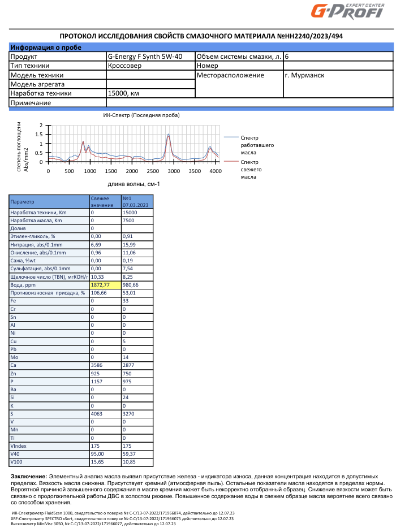Select the FluidScan 1000 spectrometer footnote line
409x532 pixels.
(x=123, y=513)
